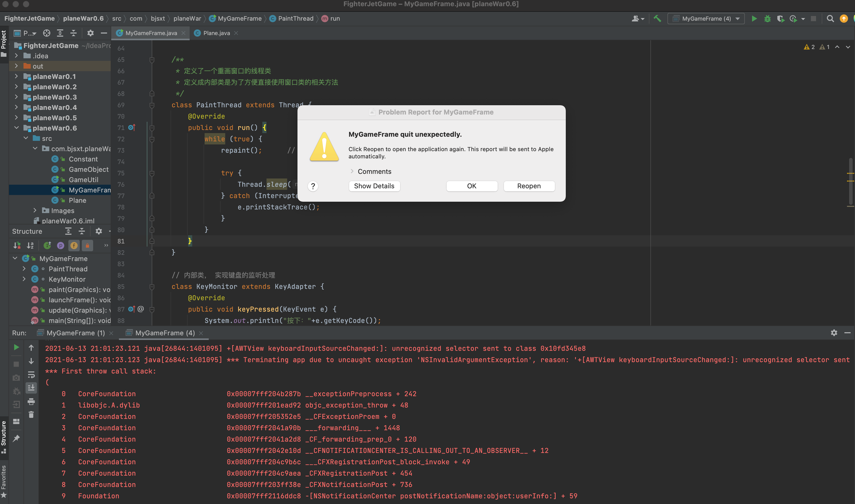Run with Coverage shield icon
Image resolution: width=855 pixels, height=504 pixels.
click(780, 19)
